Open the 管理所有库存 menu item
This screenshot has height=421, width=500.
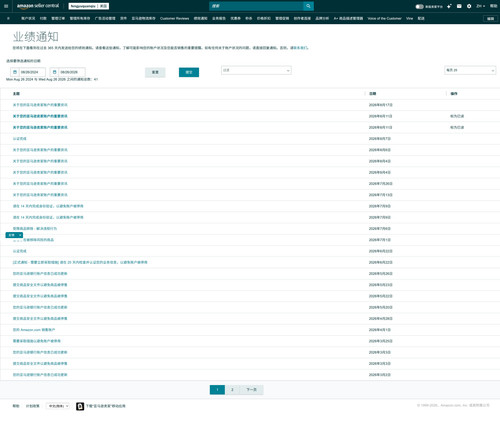80,18
